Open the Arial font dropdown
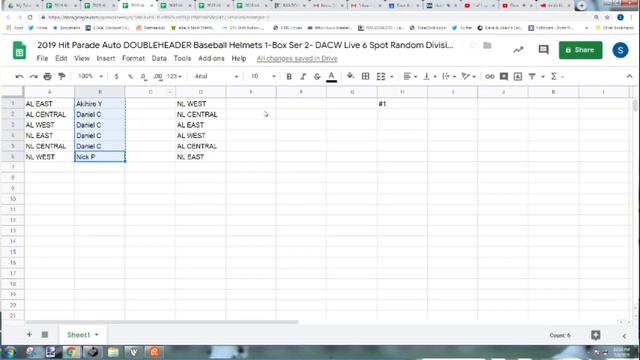This screenshot has width=640, height=360. point(216,76)
